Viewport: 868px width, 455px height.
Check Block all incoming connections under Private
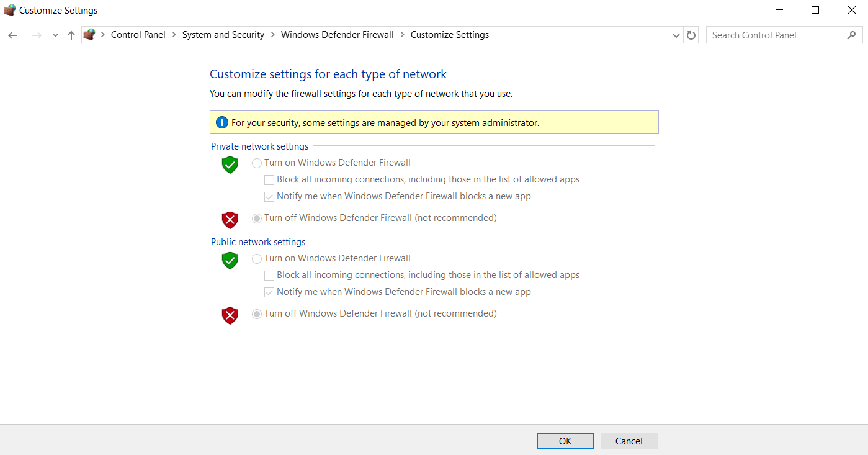click(x=269, y=180)
